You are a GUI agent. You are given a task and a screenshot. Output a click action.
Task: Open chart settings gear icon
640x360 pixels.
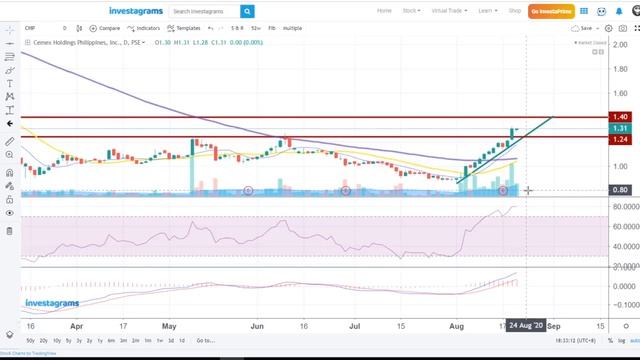pyautogui.click(x=609, y=28)
